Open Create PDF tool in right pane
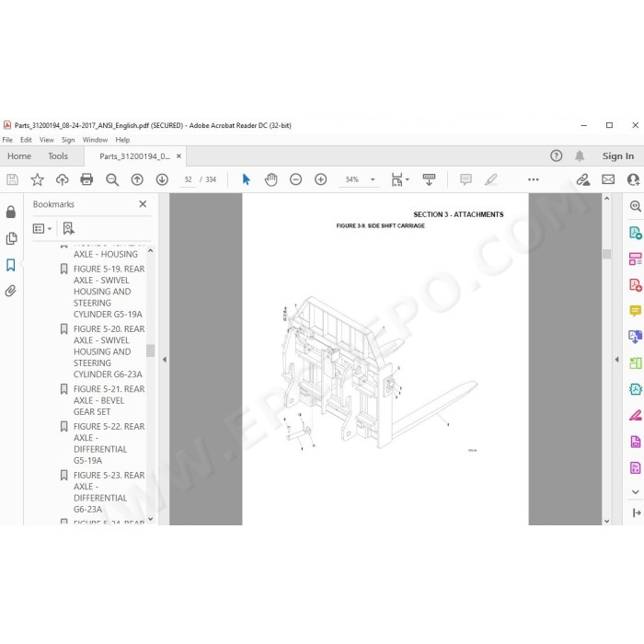Viewport: 644px width, 644px height. click(x=636, y=285)
